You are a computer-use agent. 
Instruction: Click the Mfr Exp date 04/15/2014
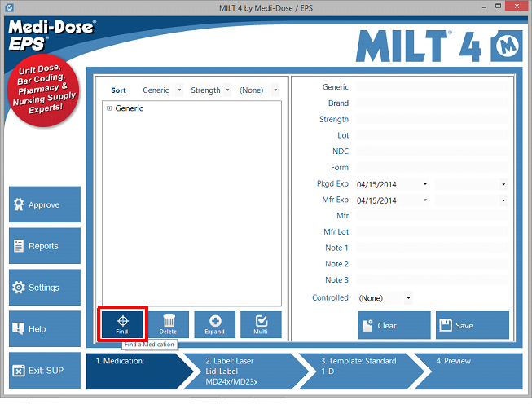(x=376, y=200)
